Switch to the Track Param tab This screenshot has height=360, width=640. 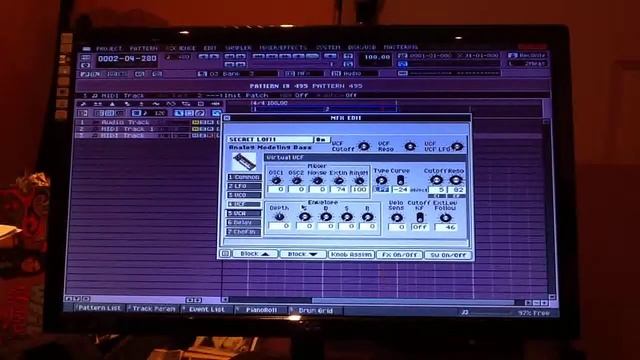point(153,309)
